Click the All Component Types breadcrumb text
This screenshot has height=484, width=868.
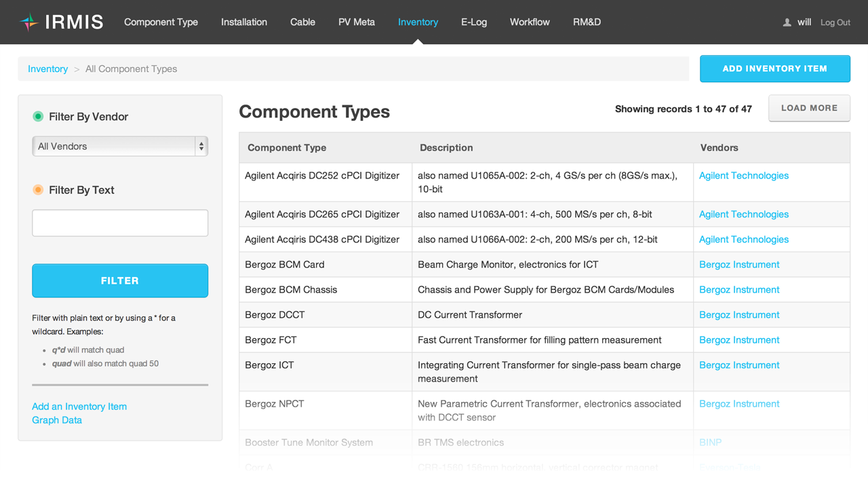tap(131, 69)
